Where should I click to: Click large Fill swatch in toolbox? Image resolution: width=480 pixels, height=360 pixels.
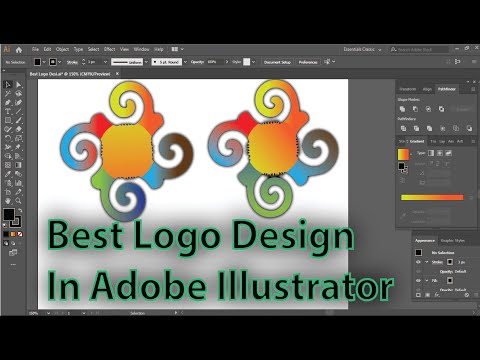click(x=9, y=214)
